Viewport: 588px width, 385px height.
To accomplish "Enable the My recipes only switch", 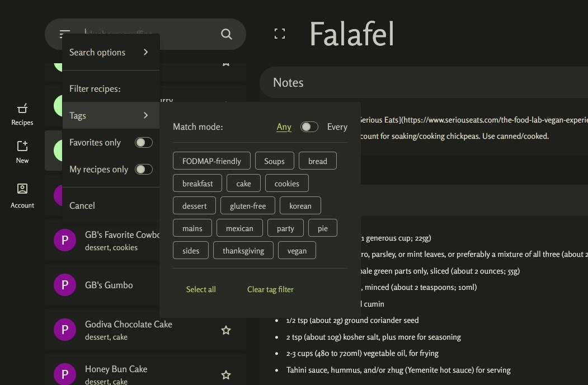I will [144, 170].
